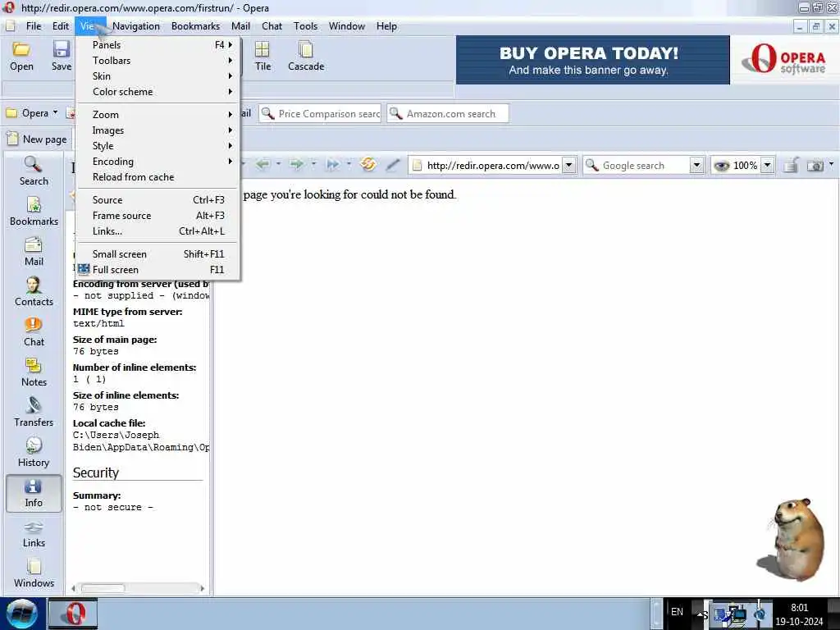This screenshot has width=840, height=630.
Task: Expand the Encoding submenu
Action: (159, 162)
